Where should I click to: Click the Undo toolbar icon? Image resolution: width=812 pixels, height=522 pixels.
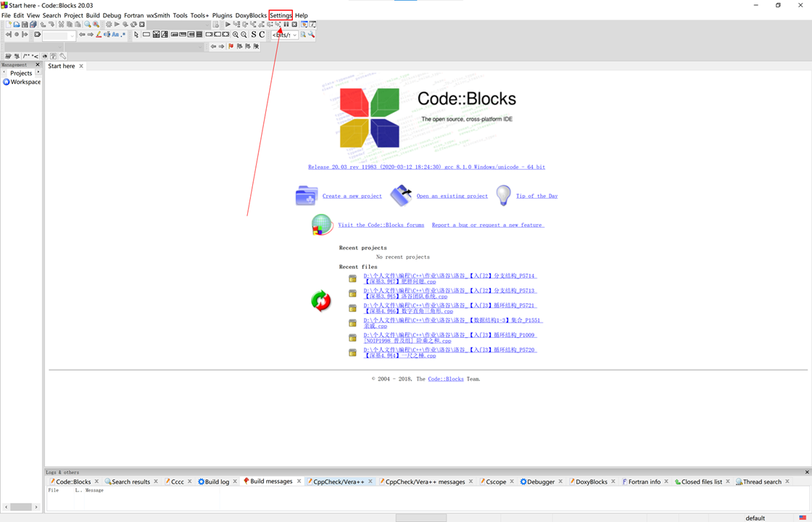43,25
